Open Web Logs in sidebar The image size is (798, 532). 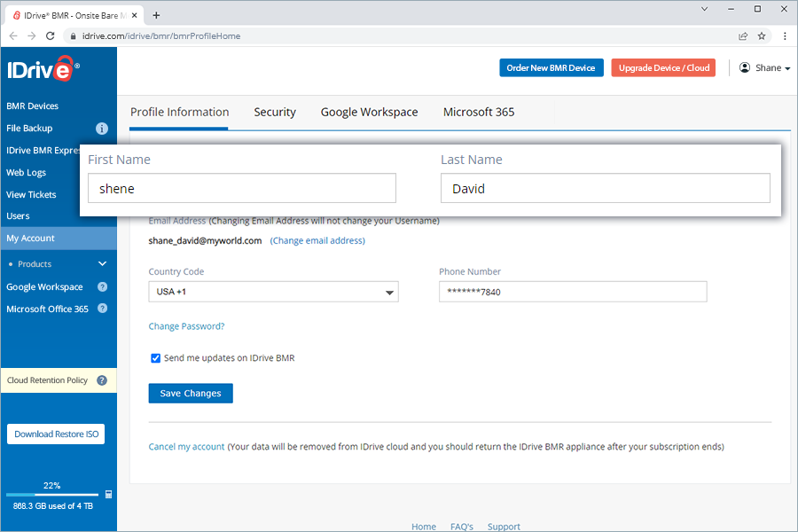26,173
